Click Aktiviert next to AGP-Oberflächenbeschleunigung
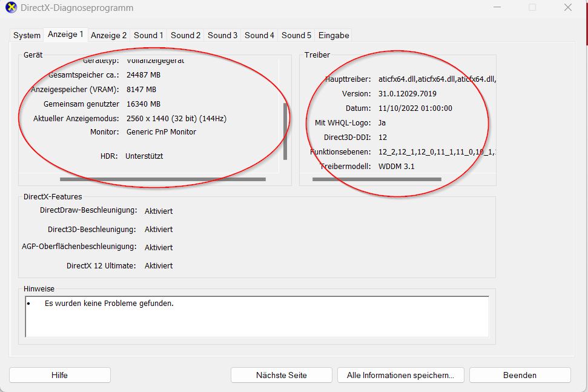This screenshot has width=588, height=392. 159,248
